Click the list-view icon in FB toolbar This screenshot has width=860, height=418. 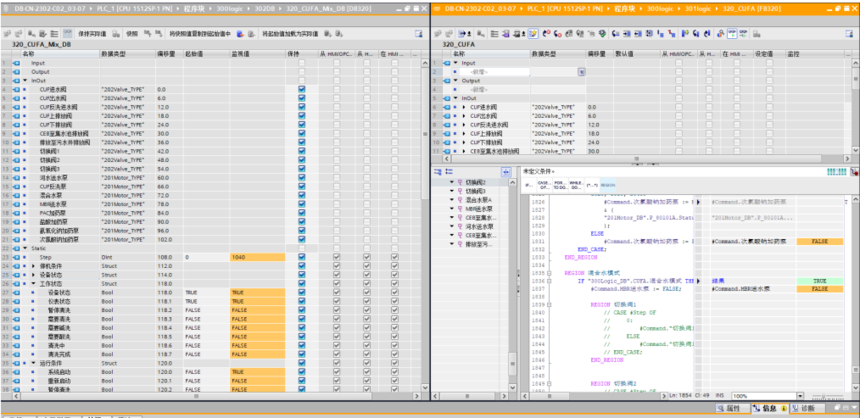(x=494, y=34)
